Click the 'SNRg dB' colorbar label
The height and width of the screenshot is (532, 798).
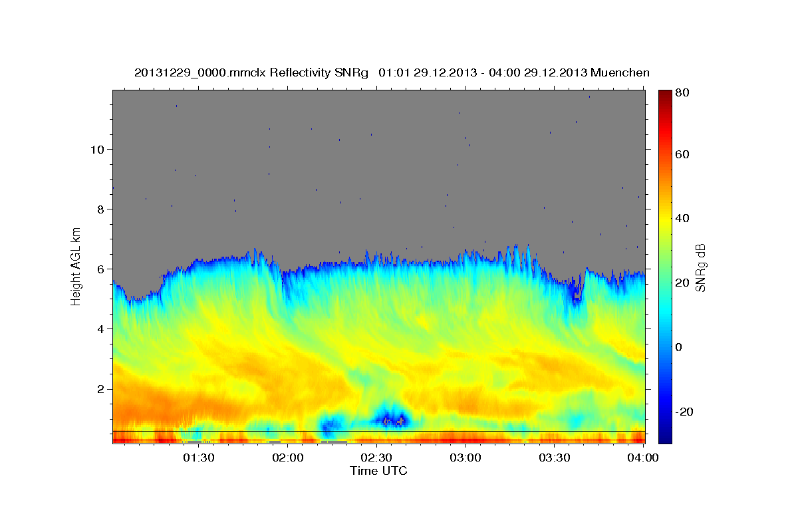[700, 268]
